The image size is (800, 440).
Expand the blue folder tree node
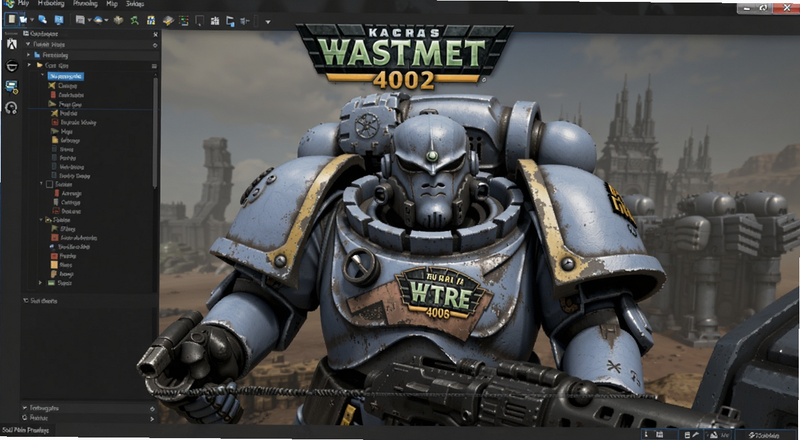pyautogui.click(x=29, y=55)
